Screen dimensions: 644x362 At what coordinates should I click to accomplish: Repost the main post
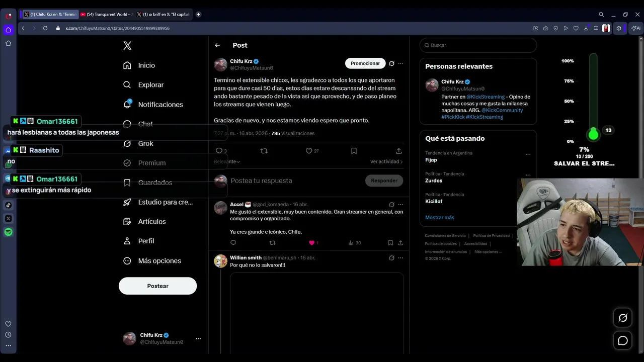[264, 151]
